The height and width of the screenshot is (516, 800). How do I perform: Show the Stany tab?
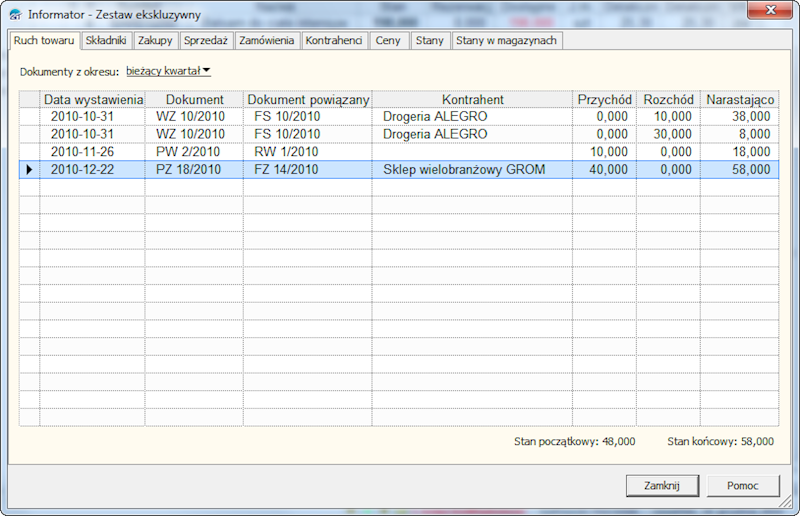click(429, 41)
